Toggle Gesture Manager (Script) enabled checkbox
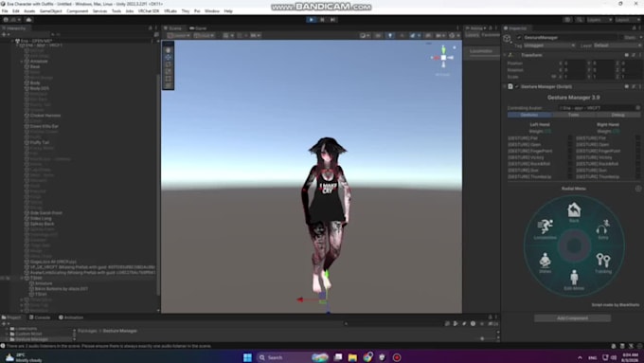644x363 pixels. pos(517,86)
